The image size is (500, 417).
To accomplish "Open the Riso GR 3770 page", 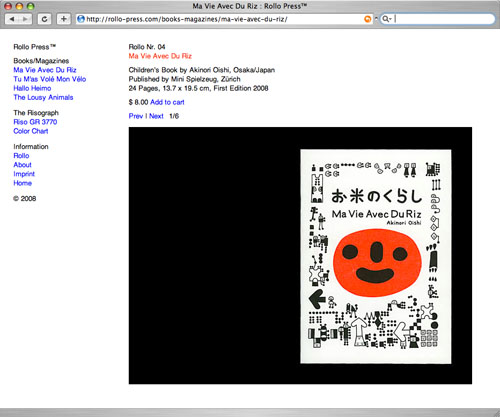I will pos(35,122).
